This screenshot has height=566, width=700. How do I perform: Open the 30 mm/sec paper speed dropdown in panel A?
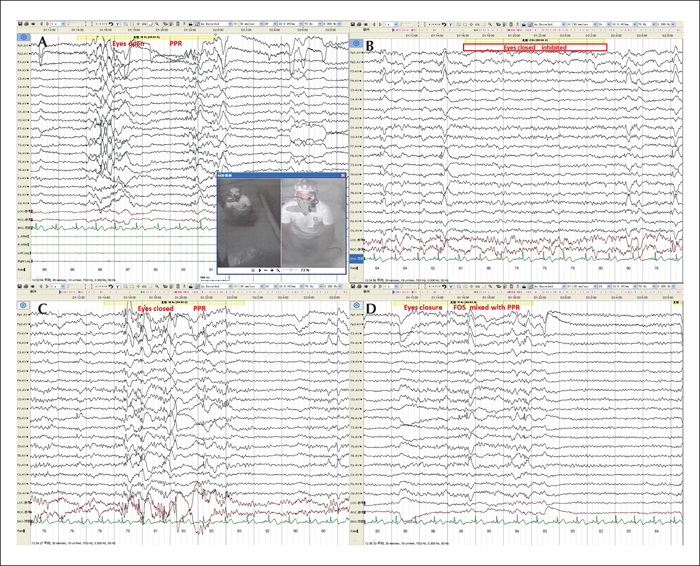point(251,24)
